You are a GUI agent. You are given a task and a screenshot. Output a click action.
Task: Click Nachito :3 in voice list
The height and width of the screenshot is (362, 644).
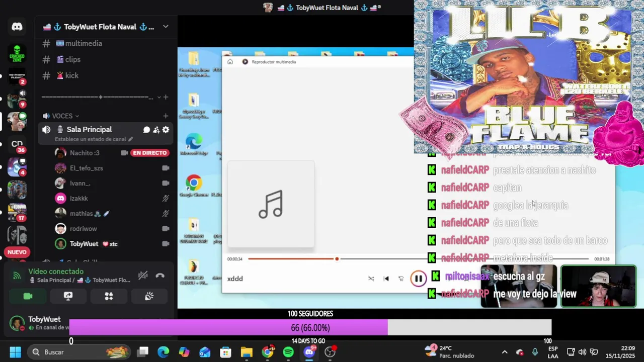click(x=85, y=153)
